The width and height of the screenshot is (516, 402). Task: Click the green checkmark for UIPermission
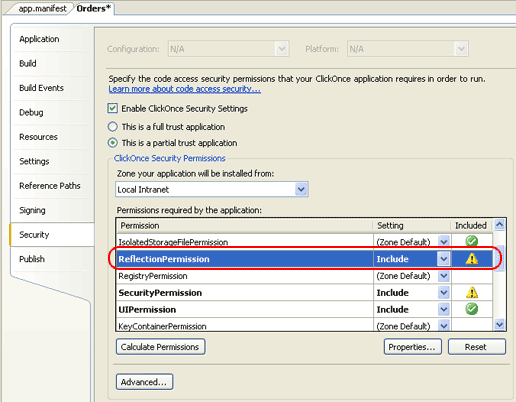(471, 309)
